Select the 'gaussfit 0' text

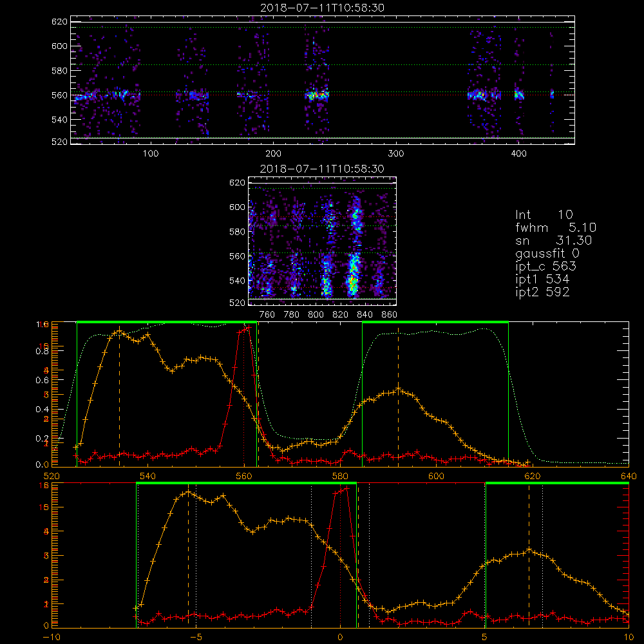547,253
